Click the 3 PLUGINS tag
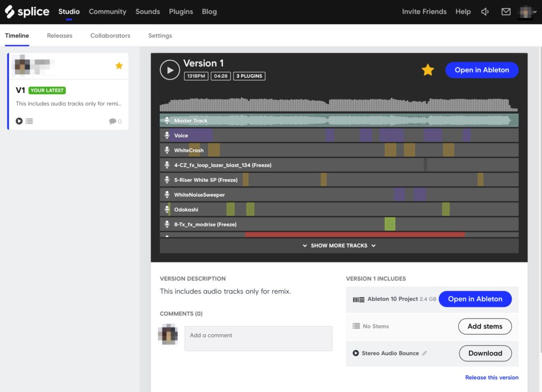 [249, 76]
